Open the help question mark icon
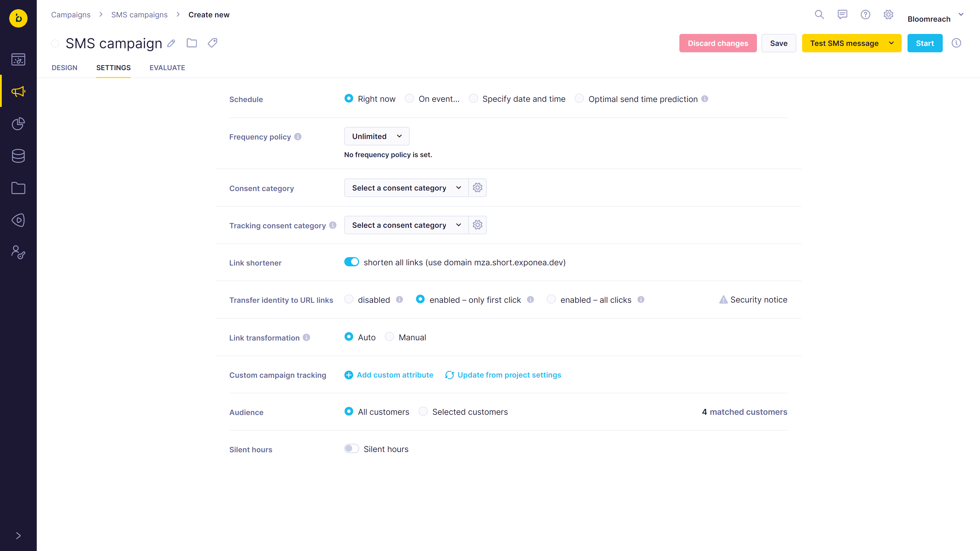The width and height of the screenshot is (980, 551). pos(865,15)
